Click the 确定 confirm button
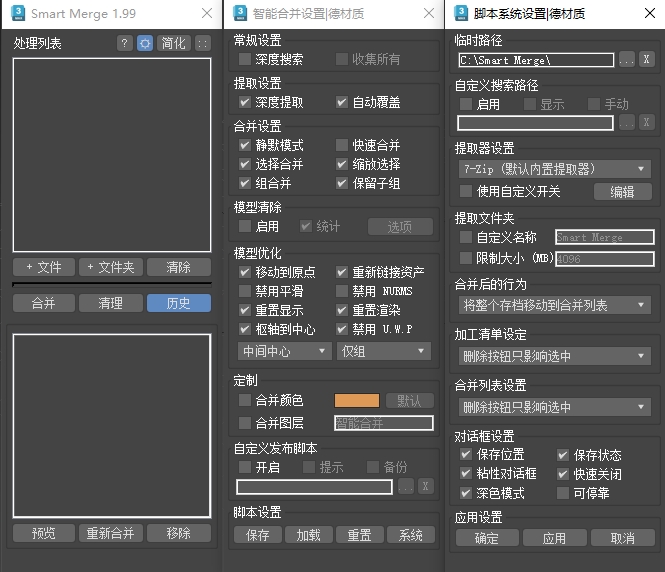Screen dimensions: 665x572 (x=487, y=538)
